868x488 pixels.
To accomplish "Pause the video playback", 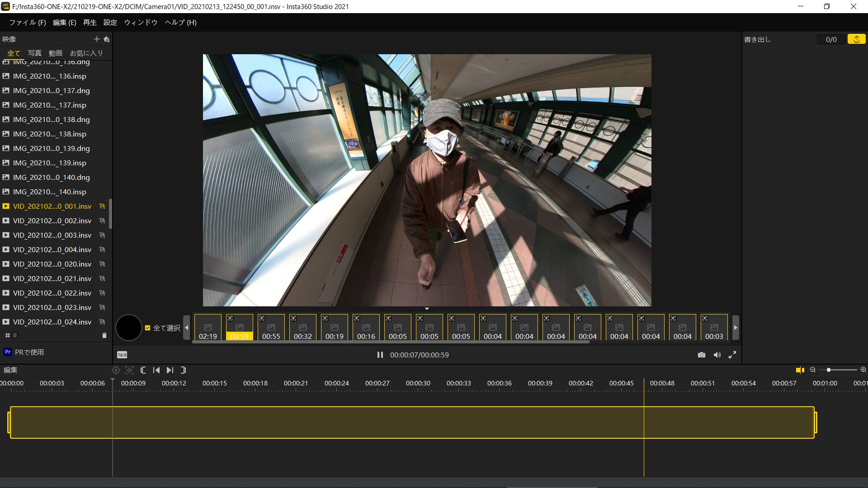I will tap(380, 355).
